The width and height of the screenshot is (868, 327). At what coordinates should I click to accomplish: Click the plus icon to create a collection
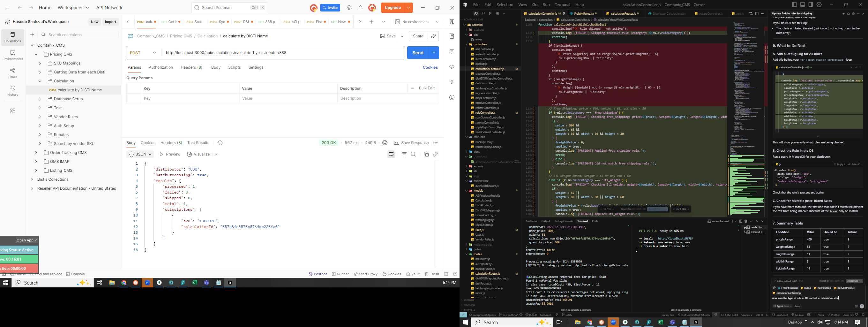tap(32, 34)
